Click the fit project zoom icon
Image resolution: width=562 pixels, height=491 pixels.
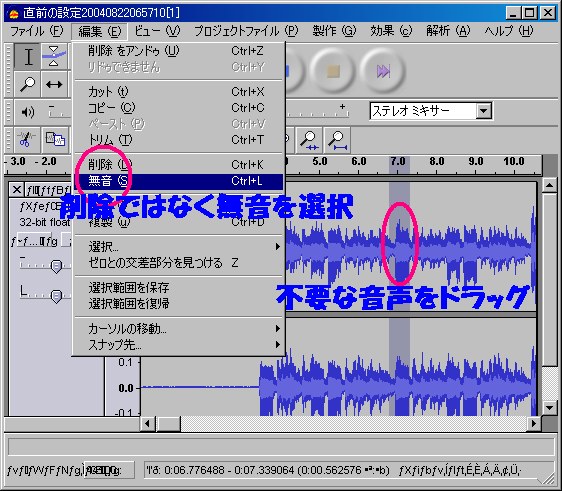point(337,140)
